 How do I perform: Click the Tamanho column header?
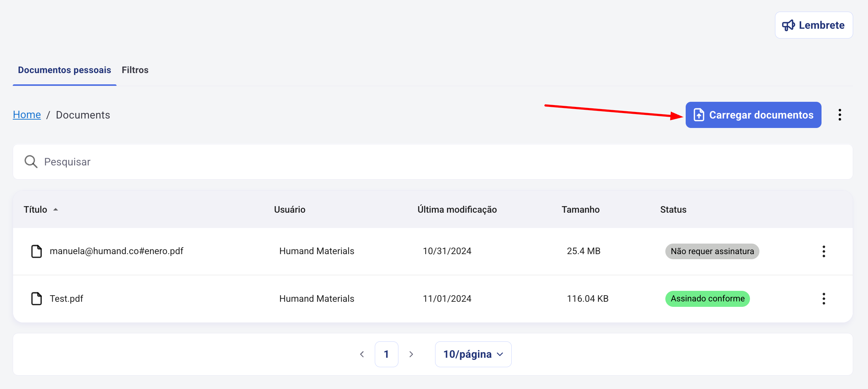(580, 209)
